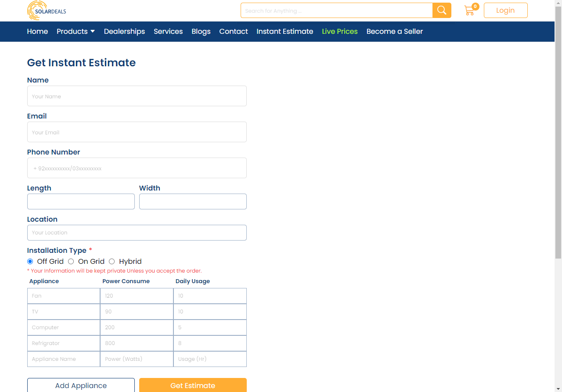Image resolution: width=562 pixels, height=392 pixels.
Task: Click the Appliance Name empty cell
Action: point(64,359)
